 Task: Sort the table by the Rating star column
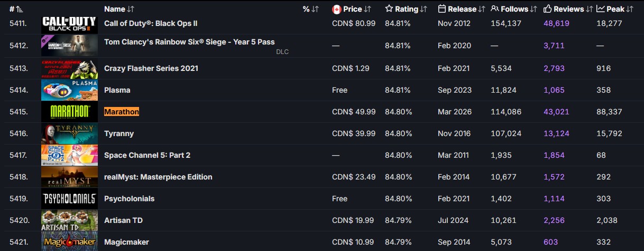pos(406,9)
